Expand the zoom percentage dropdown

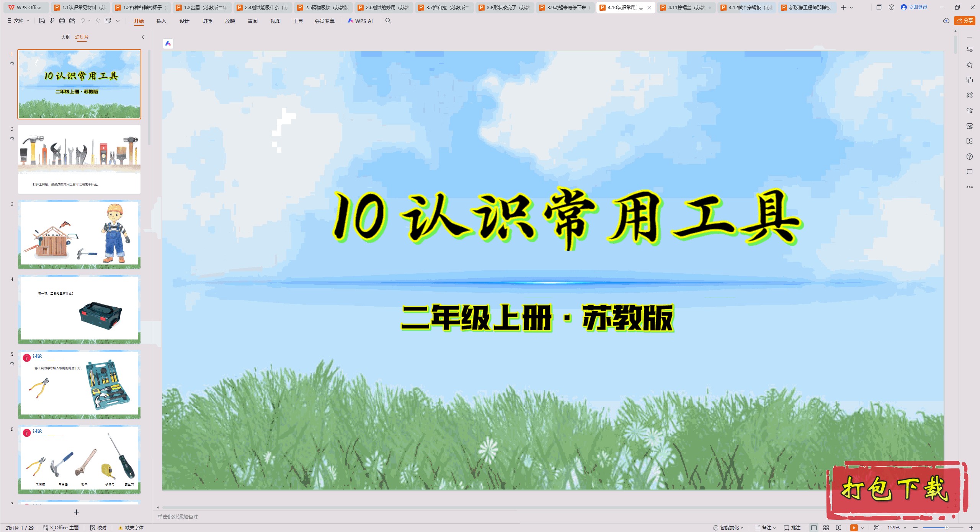click(904, 527)
